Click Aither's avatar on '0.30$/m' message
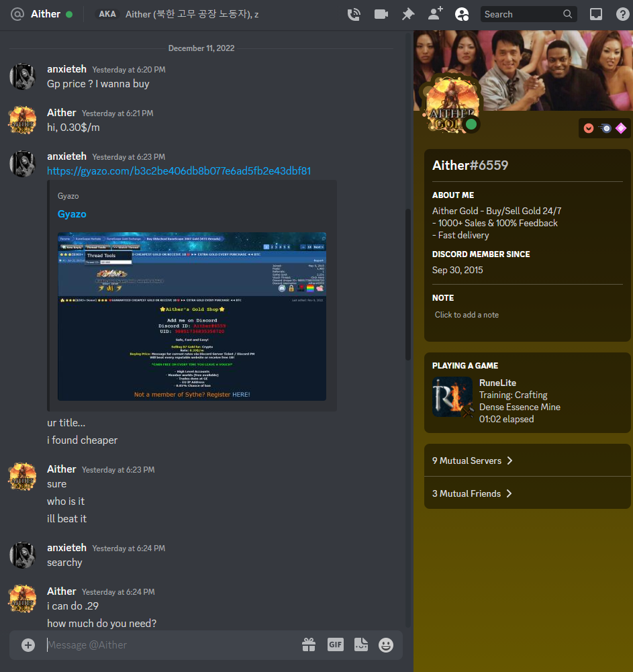Screen dimensions: 633x672 (x=23, y=120)
